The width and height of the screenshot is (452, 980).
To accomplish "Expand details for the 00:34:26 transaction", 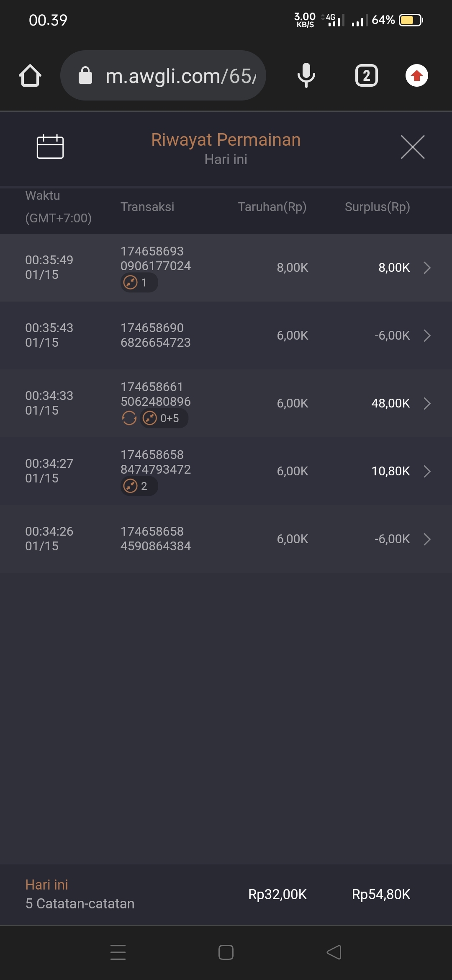I will pyautogui.click(x=427, y=539).
